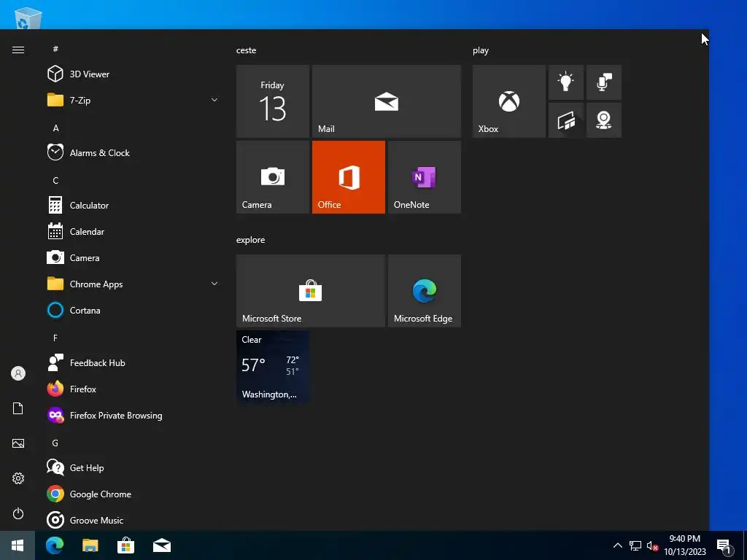This screenshot has width=747, height=560.
Task: Open the Friday 13 calendar tile
Action: pos(273,101)
